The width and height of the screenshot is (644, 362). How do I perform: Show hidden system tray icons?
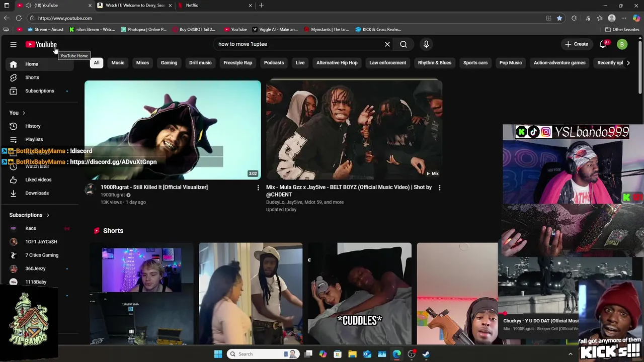coord(571,354)
